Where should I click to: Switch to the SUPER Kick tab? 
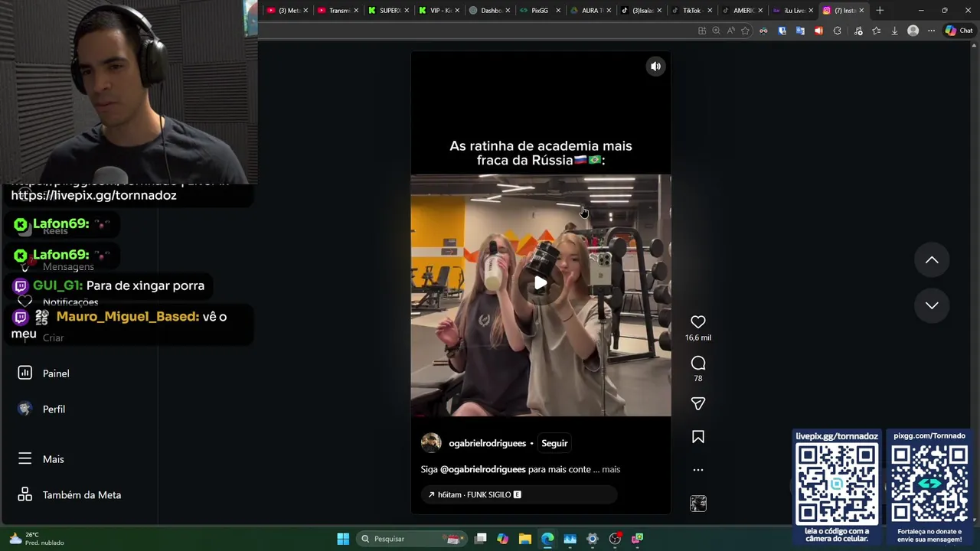pyautogui.click(x=389, y=10)
